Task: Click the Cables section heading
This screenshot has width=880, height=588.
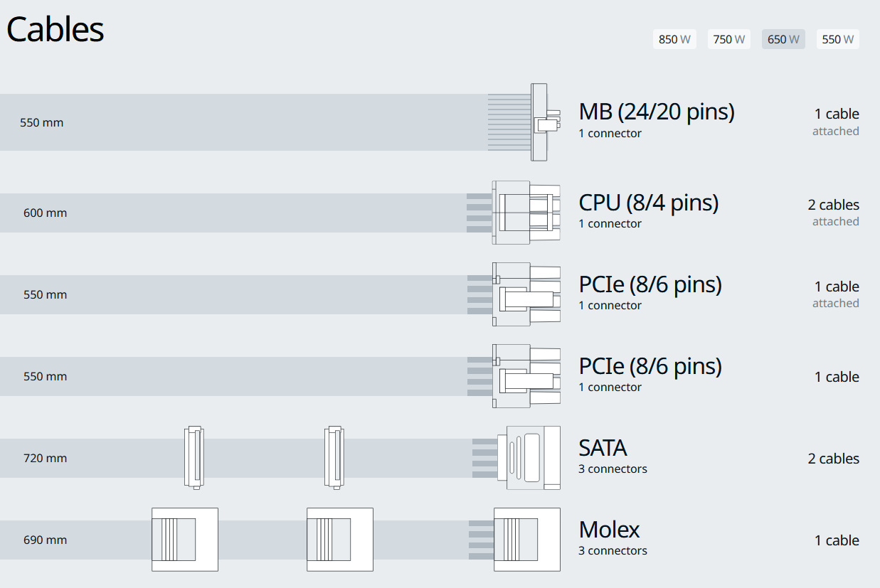Action: pos(55,30)
